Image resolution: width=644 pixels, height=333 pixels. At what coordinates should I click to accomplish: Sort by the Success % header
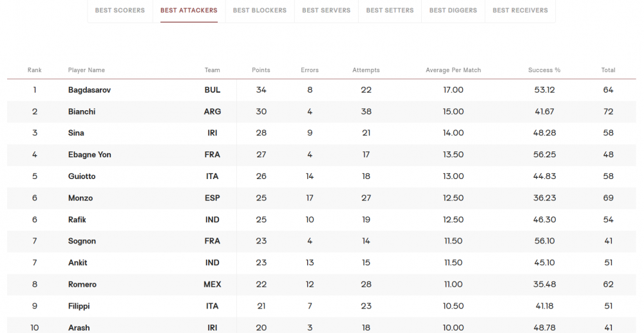(544, 70)
